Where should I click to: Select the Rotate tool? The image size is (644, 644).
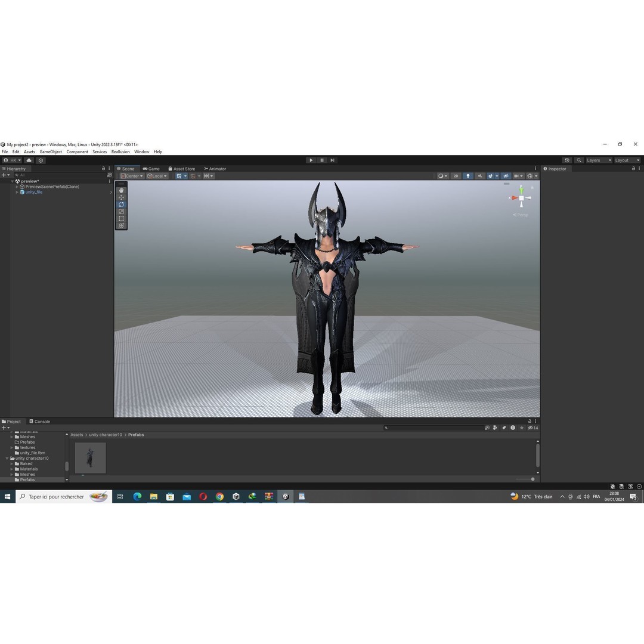121,205
